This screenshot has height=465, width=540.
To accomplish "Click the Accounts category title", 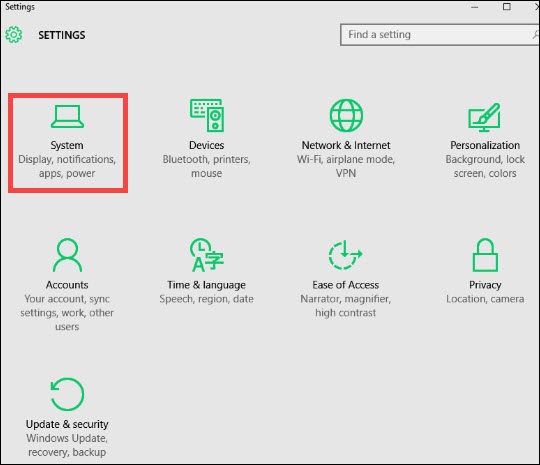I will click(x=67, y=285).
